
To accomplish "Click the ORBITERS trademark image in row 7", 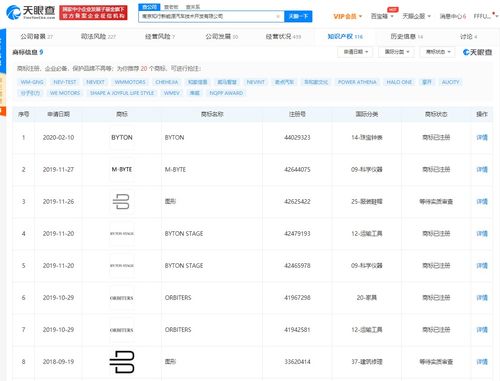I will point(122,330).
